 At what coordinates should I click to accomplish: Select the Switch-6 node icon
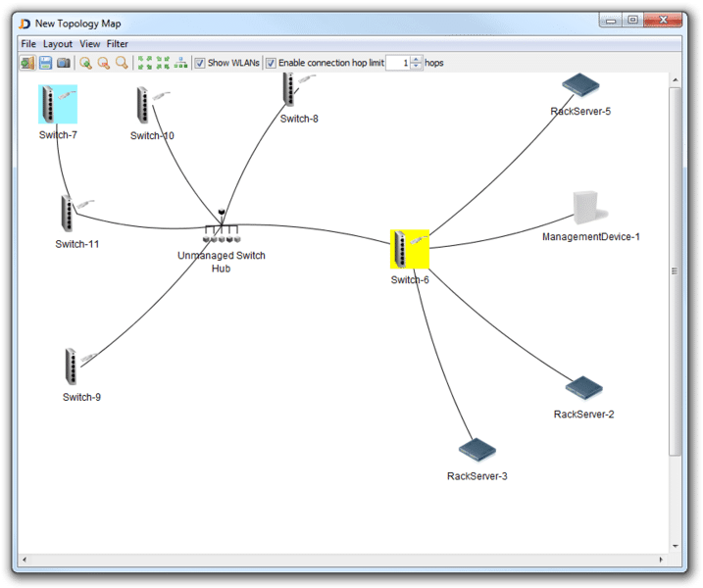pos(409,249)
